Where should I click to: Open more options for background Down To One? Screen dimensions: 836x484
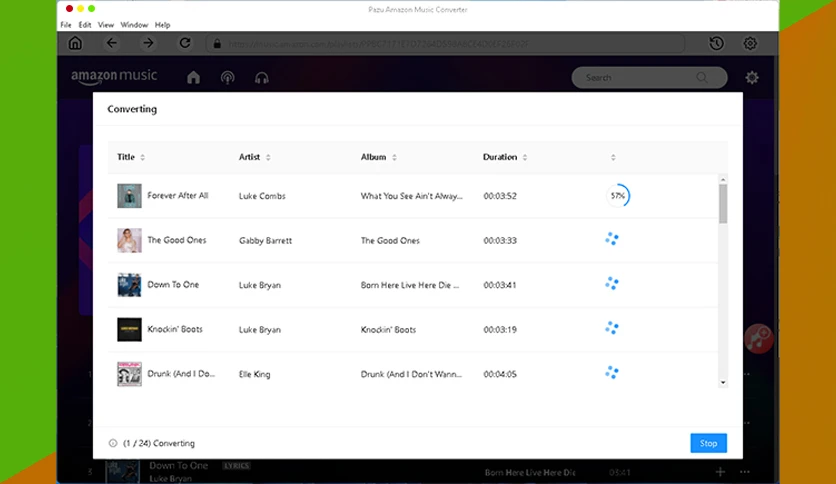[745, 472]
